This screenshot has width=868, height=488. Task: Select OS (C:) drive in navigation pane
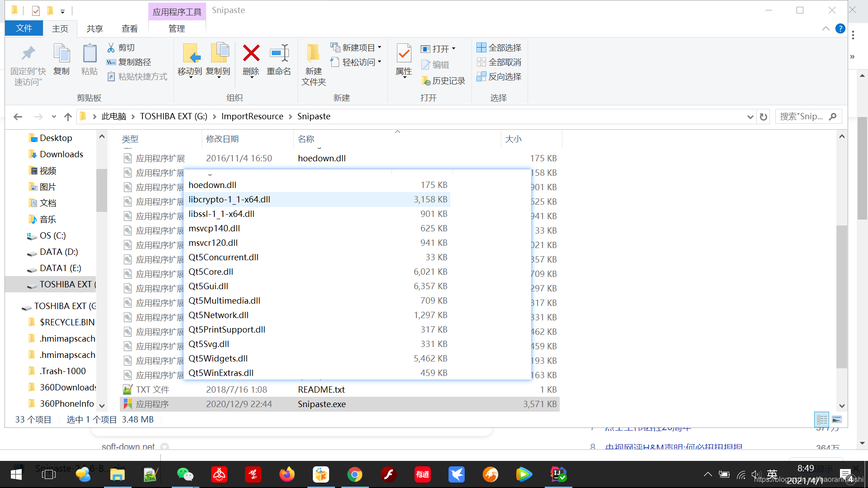point(52,235)
